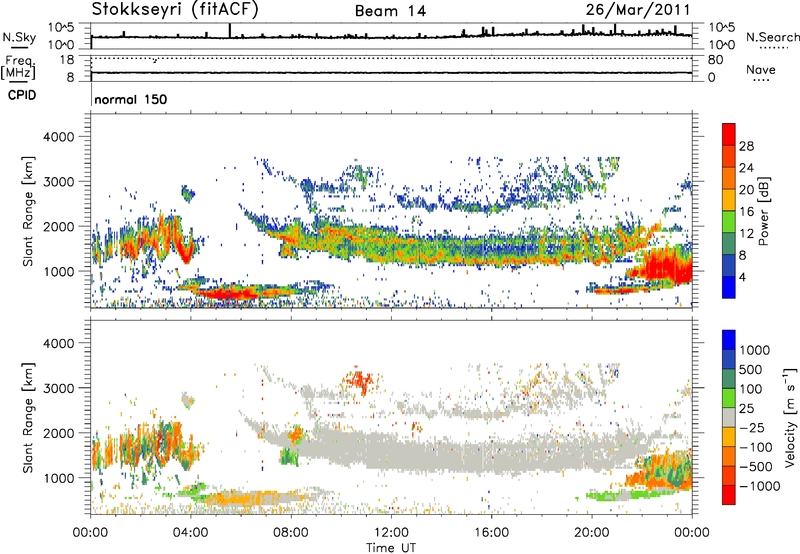Click the '04:00' time axis label
The height and width of the screenshot is (554, 800).
[x=190, y=532]
